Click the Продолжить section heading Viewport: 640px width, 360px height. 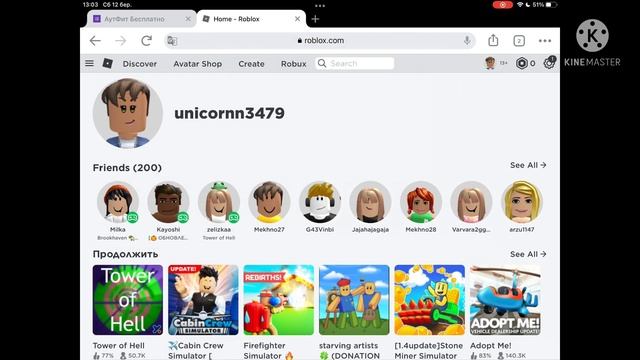pos(125,254)
